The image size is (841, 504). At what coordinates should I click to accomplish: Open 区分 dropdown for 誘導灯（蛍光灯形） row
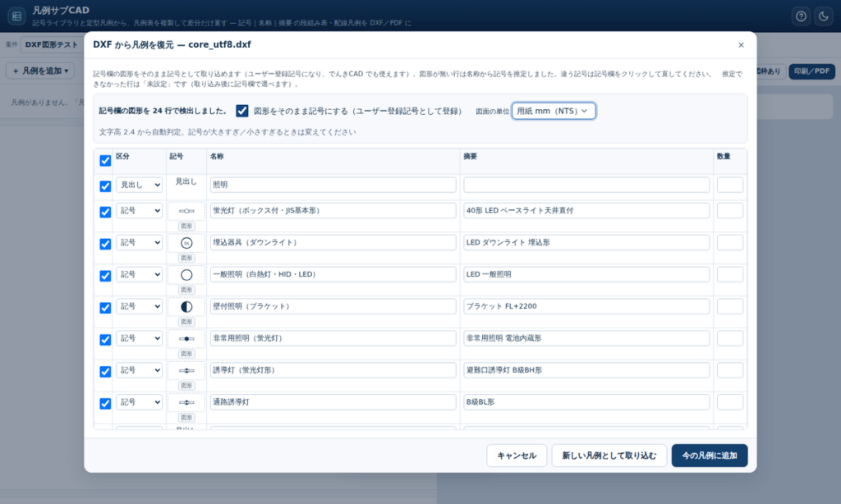click(139, 370)
